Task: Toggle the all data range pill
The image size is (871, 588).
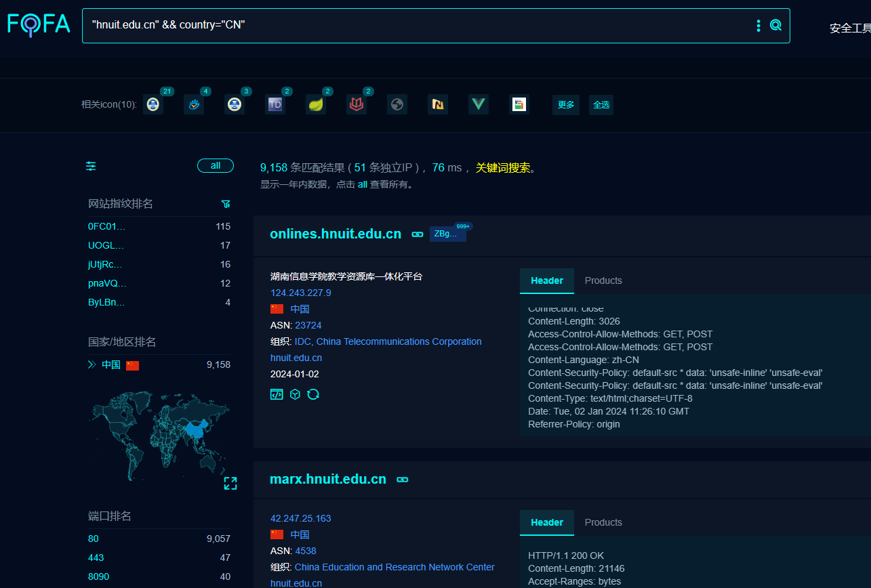Action: pos(216,166)
